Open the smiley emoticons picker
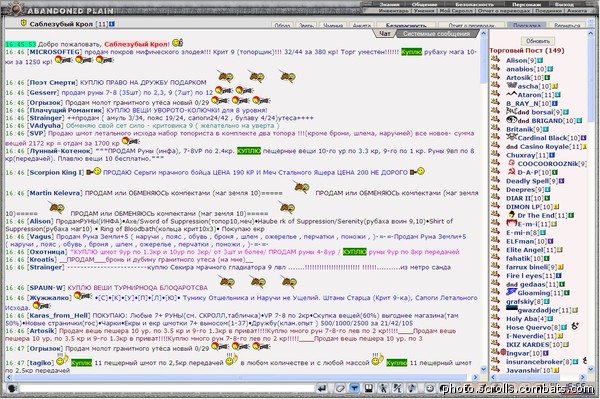Screen dimensions: 600x399 430,389
